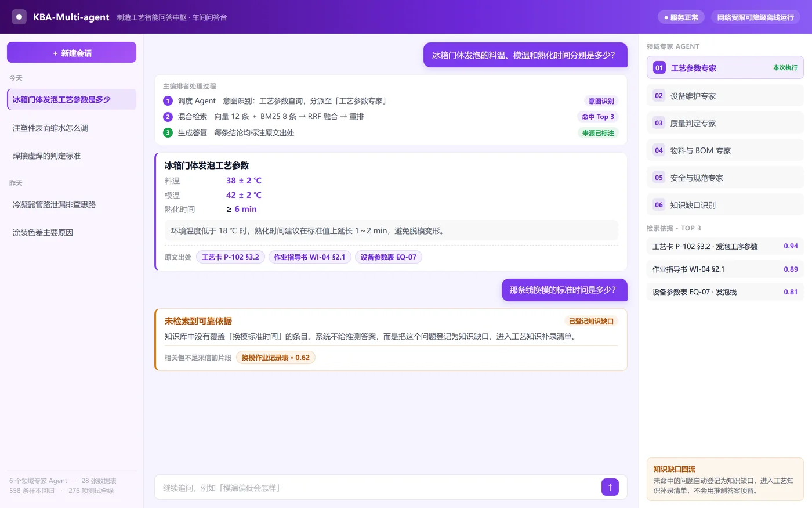Select the 知识缺口识别 agent
The image size is (812, 508).
pyautogui.click(x=725, y=205)
